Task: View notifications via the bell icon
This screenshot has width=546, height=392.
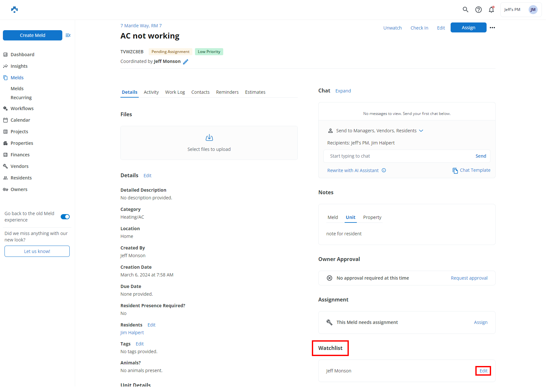Action: click(491, 10)
